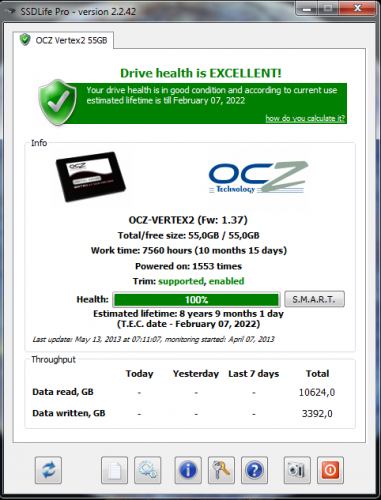Click the 'T.E.C. date - February 07, 2022' line

click(x=188, y=324)
